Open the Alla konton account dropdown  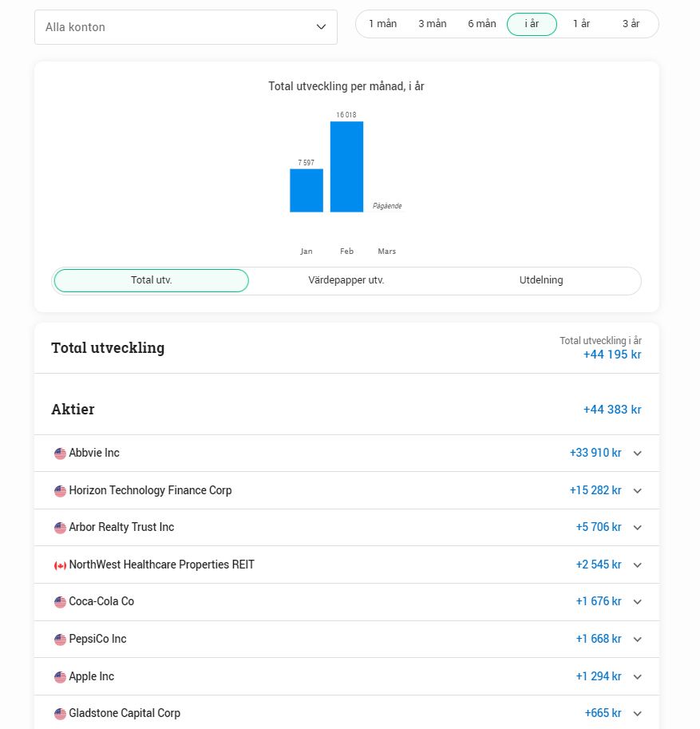[x=185, y=27]
